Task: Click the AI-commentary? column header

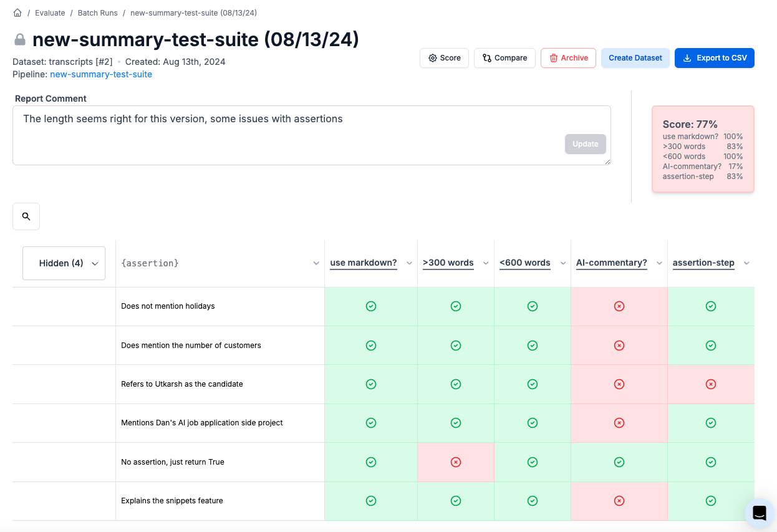Action: point(612,263)
